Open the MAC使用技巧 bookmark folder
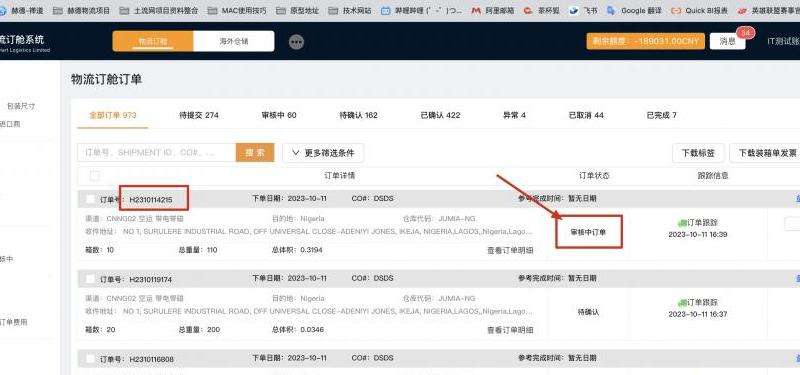Viewport: 800px width, 375px height. coord(237,10)
